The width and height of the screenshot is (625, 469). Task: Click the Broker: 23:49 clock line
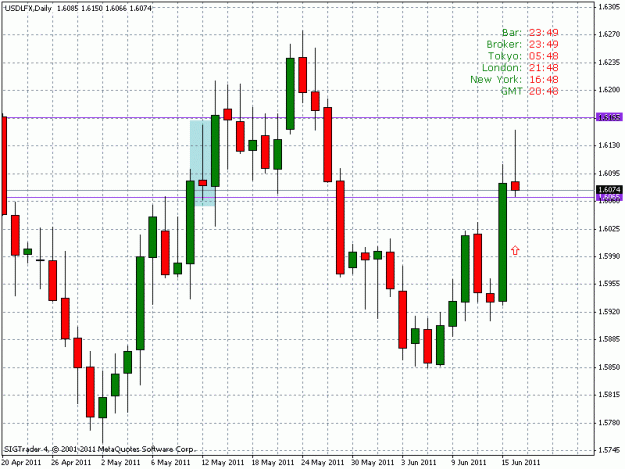(523, 44)
